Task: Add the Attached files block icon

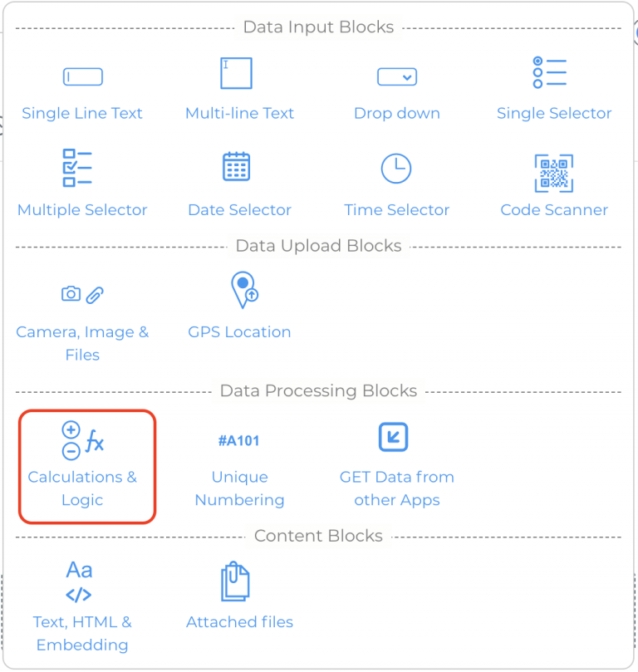Action: click(235, 581)
